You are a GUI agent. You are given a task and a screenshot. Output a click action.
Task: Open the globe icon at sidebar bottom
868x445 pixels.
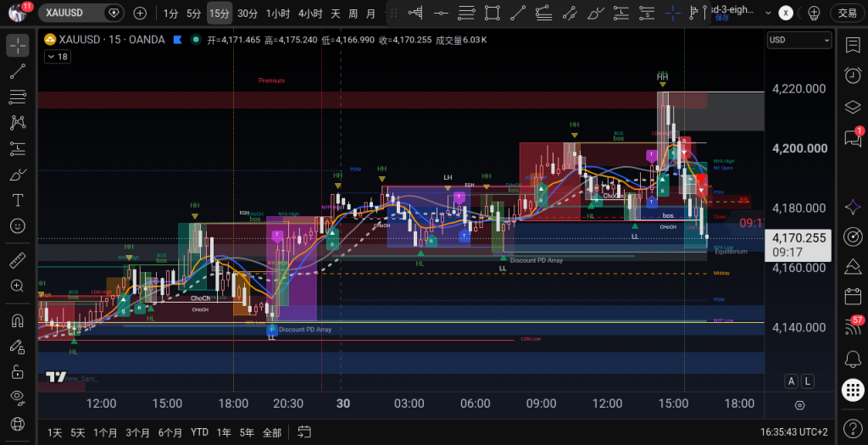pyautogui.click(x=18, y=425)
